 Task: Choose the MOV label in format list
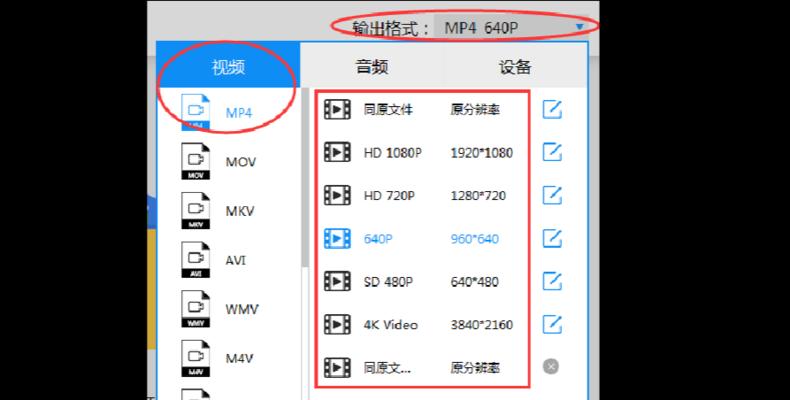(241, 162)
